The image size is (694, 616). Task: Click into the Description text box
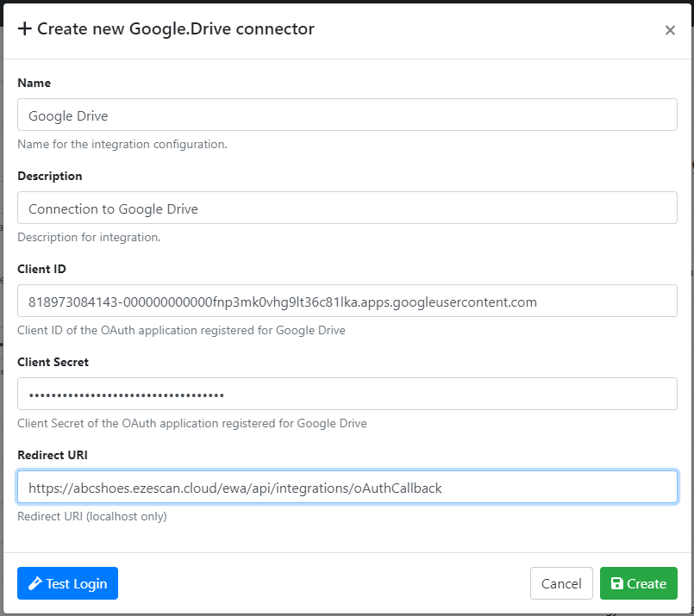347,208
